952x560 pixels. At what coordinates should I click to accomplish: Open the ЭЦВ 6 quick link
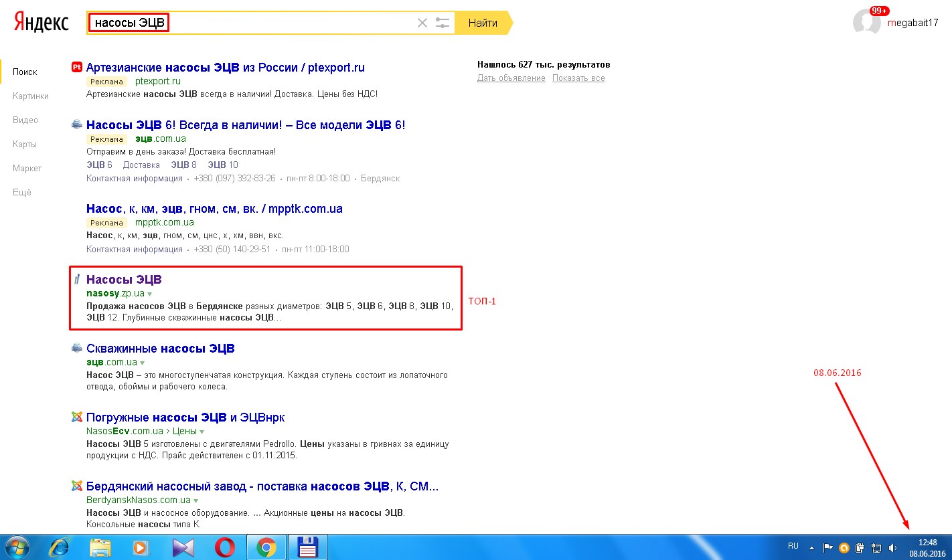click(x=99, y=165)
